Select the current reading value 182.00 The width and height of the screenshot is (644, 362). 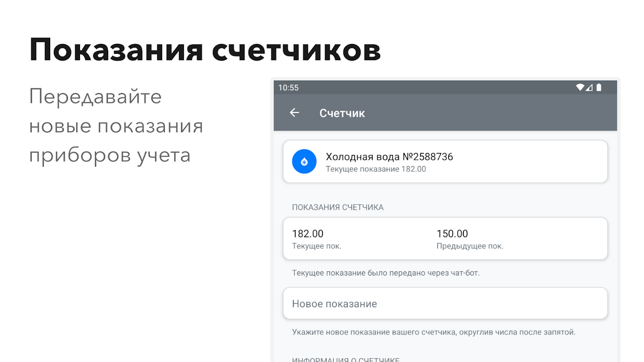click(x=308, y=234)
